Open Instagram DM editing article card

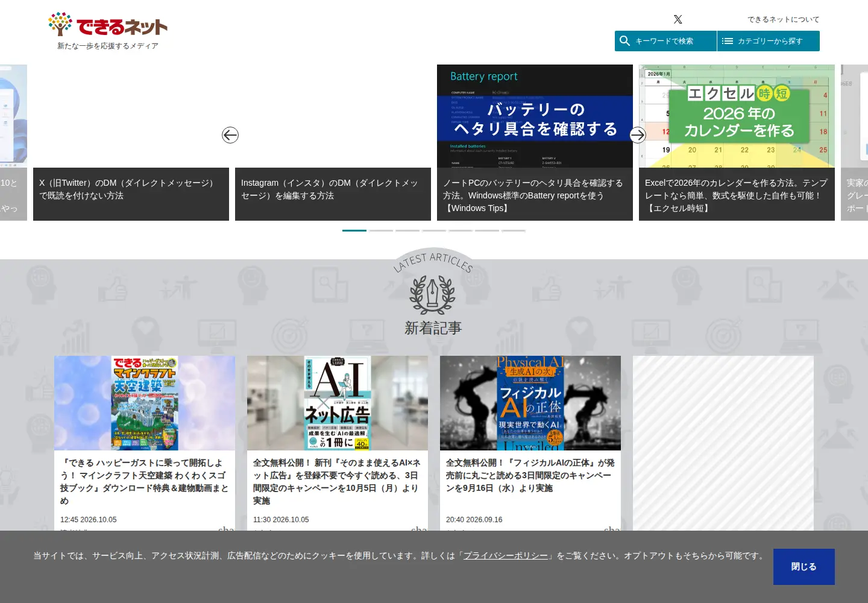[333, 143]
